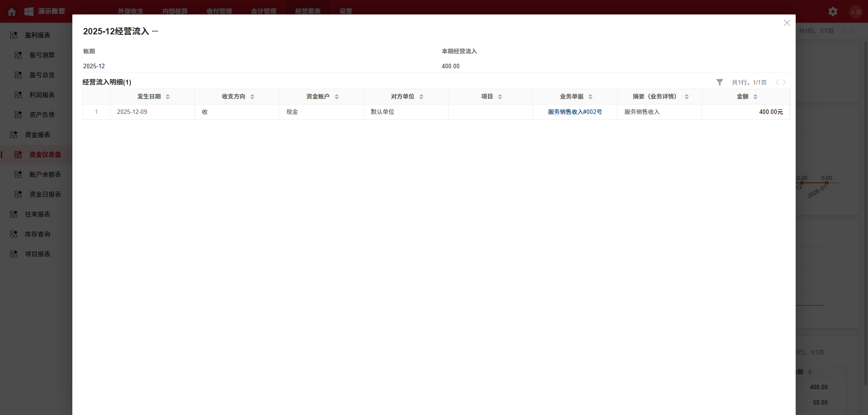The height and width of the screenshot is (415, 868).
Task: Open the 外部收支 top menu
Action: (130, 11)
